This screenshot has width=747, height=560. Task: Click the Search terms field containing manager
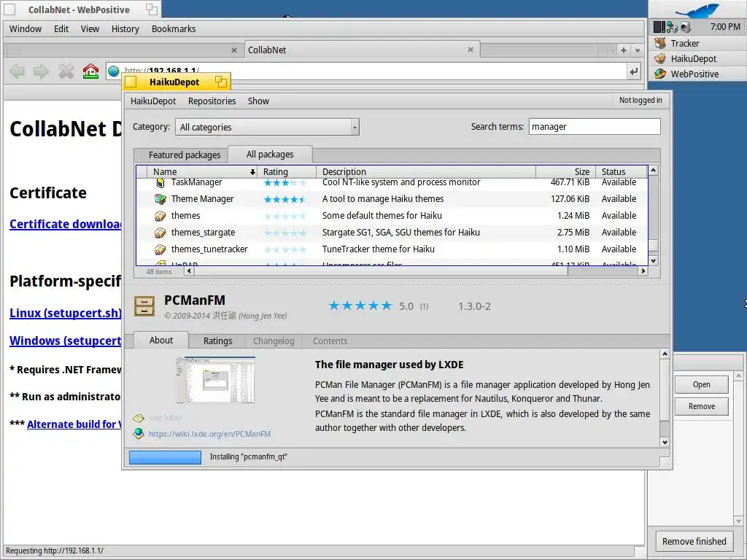(595, 127)
